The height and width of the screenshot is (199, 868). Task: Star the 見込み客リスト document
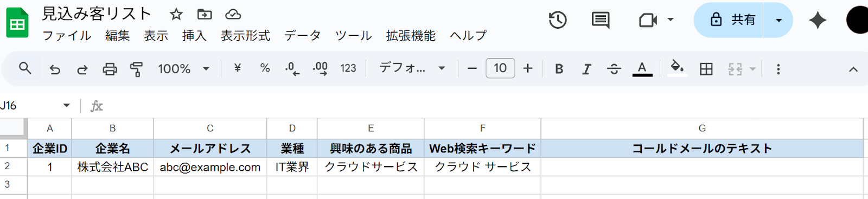[x=176, y=14]
